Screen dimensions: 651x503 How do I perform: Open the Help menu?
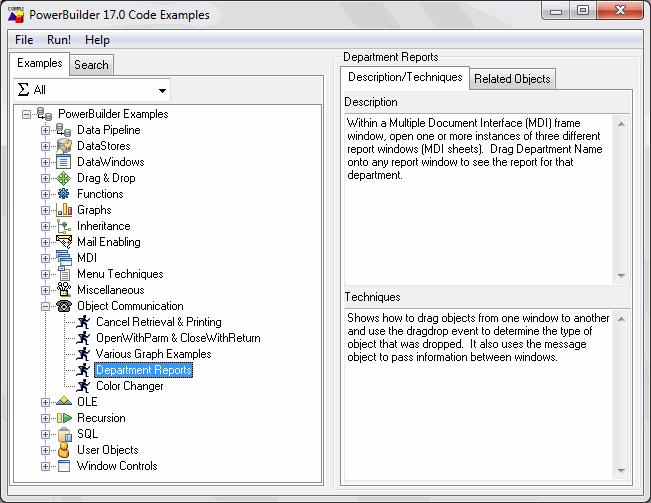(x=97, y=40)
